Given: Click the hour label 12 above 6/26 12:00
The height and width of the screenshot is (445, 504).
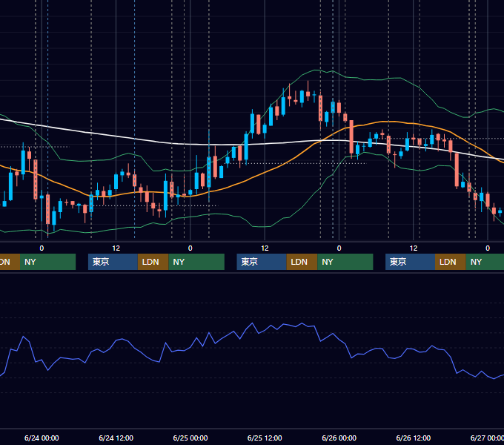Looking at the screenshot, I should (x=414, y=248).
